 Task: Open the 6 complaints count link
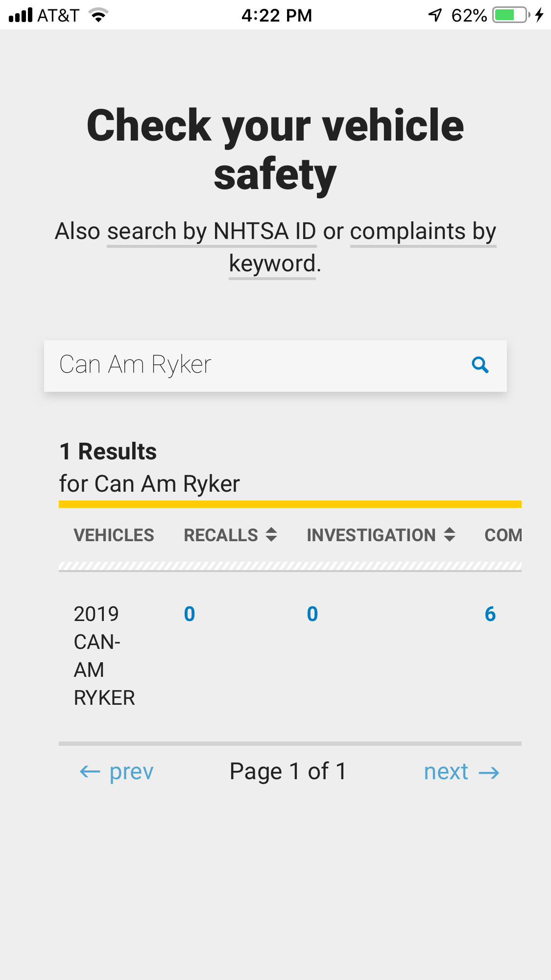click(x=490, y=614)
